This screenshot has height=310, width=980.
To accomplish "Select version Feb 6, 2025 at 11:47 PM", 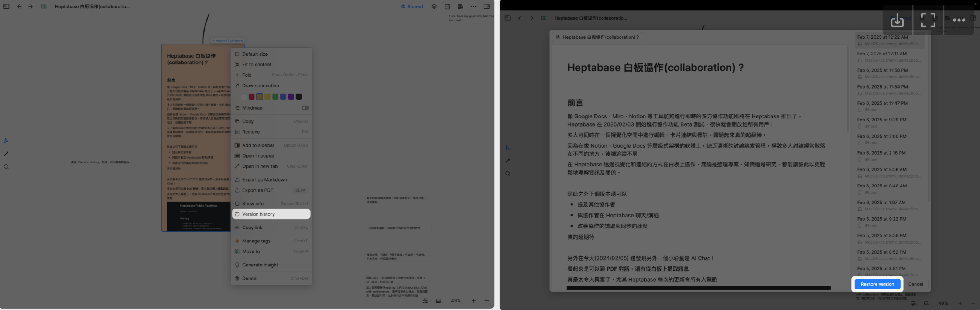I will (889, 107).
